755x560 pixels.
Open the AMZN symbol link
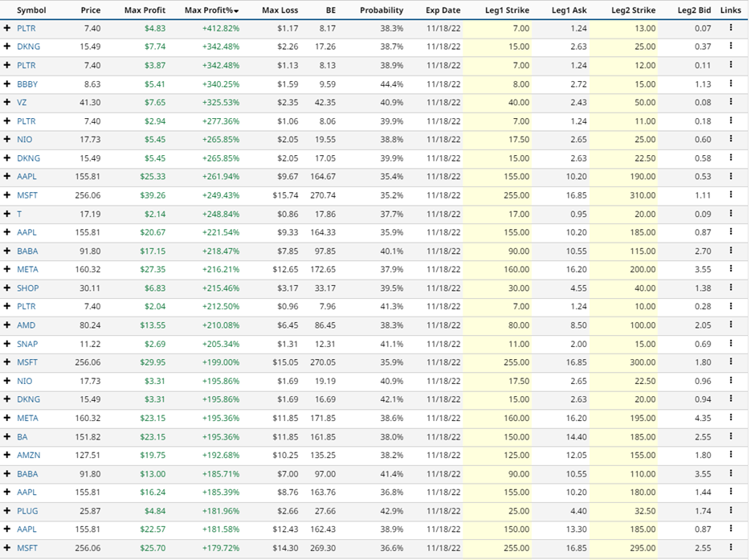click(x=28, y=455)
